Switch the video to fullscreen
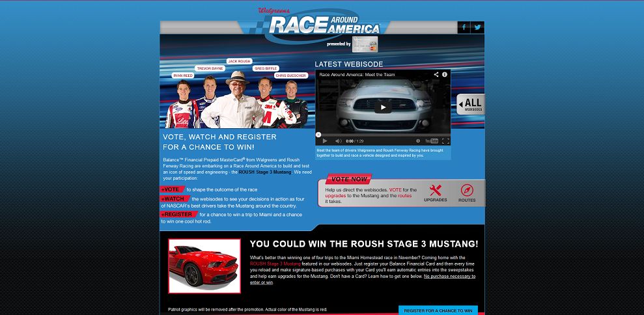 pyautogui.click(x=445, y=141)
